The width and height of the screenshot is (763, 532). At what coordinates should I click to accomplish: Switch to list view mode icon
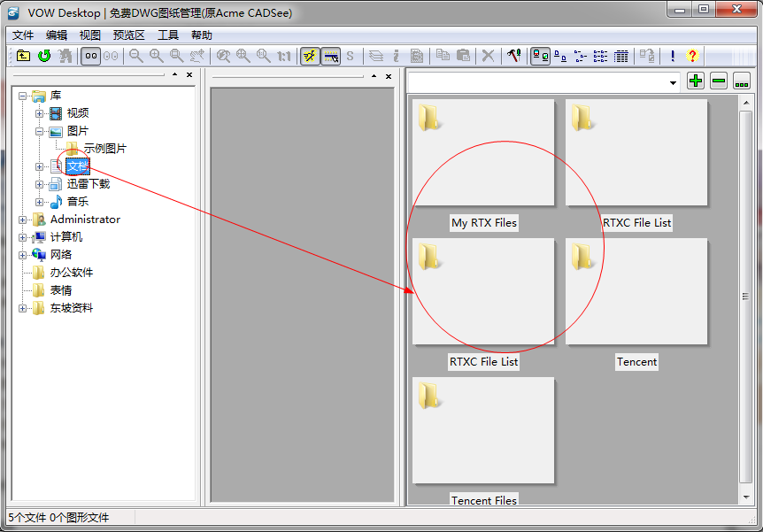[600, 56]
